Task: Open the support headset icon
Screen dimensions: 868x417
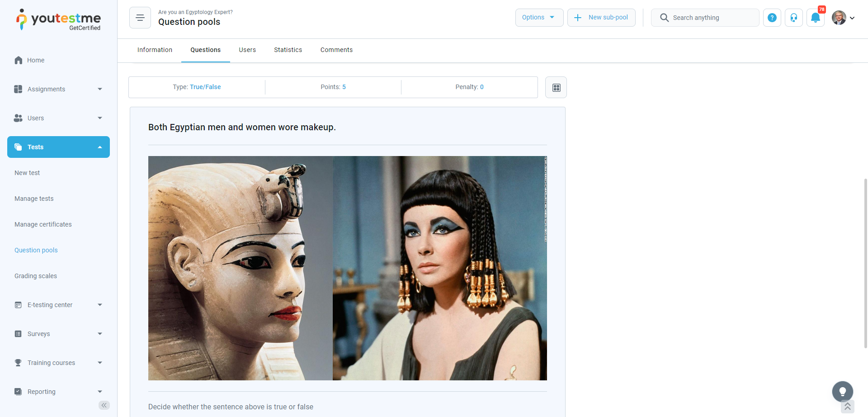Action: pyautogui.click(x=794, y=18)
